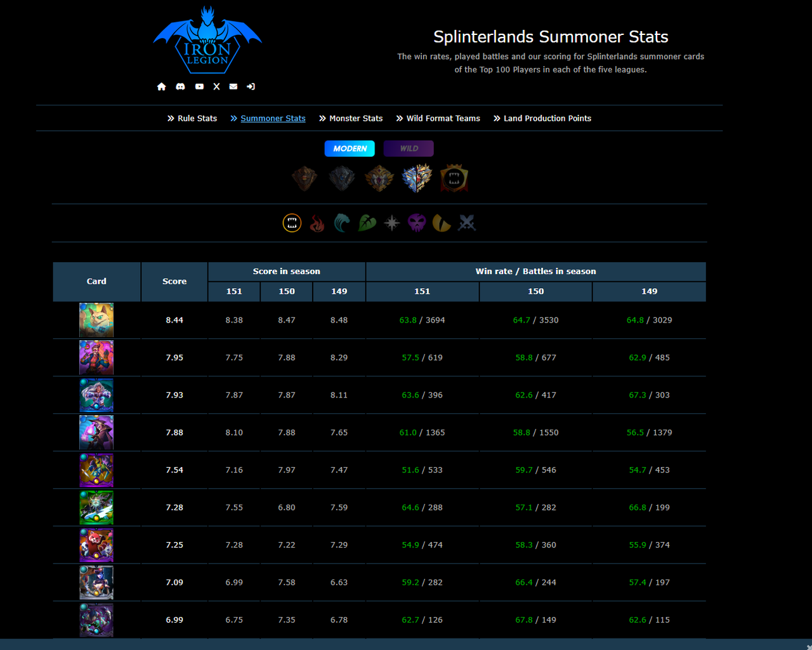Click the Card column header
The width and height of the screenshot is (812, 650).
click(x=96, y=282)
